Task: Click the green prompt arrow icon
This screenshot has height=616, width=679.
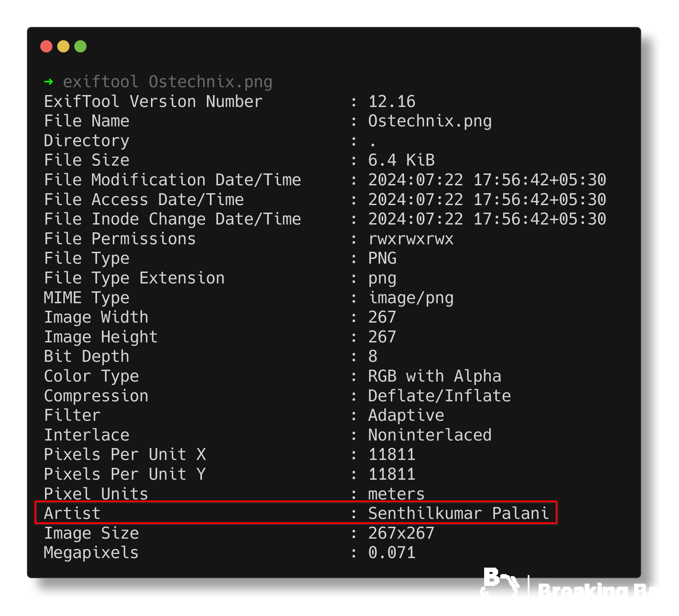Action: click(49, 82)
